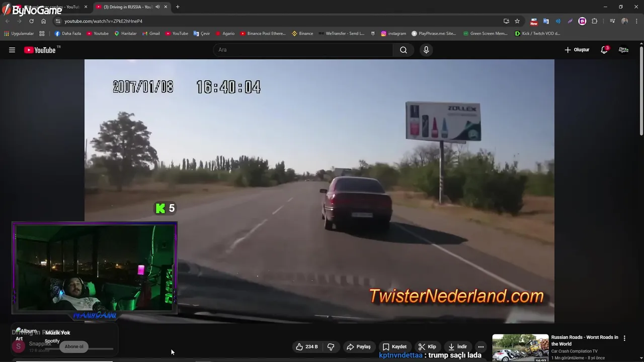This screenshot has height=362, width=644.
Task: Open the round purple extension icon
Action: click(582, 21)
